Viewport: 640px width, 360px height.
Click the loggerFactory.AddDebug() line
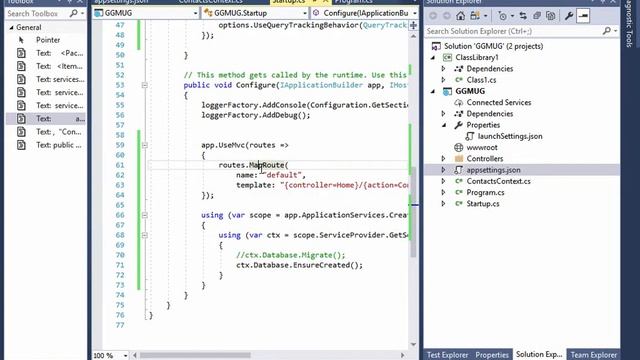click(x=256, y=115)
